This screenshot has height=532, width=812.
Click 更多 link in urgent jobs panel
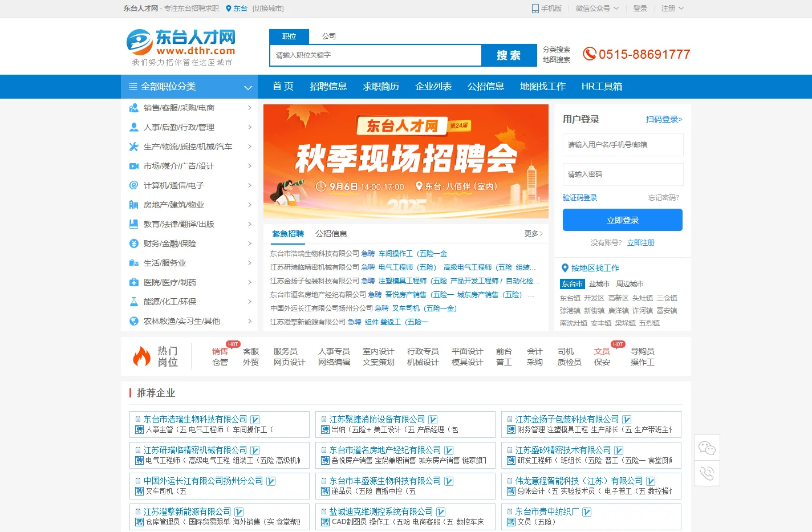(534, 234)
